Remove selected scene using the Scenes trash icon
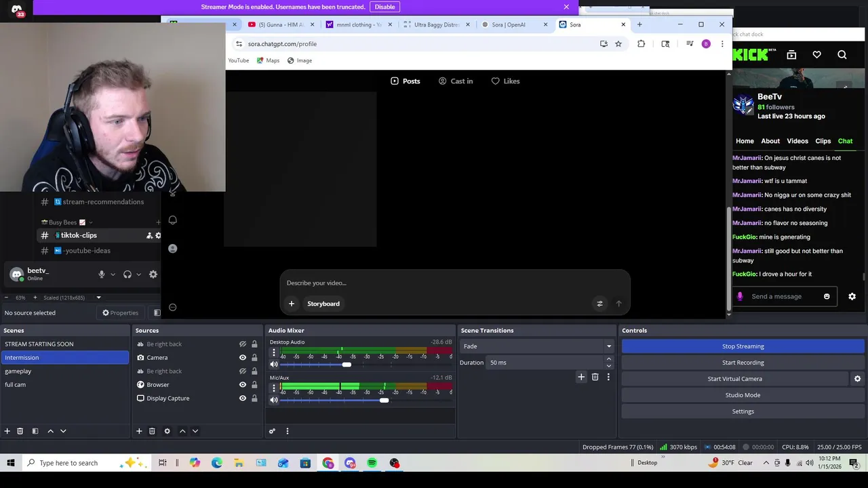This screenshot has height=488, width=868. [20, 431]
